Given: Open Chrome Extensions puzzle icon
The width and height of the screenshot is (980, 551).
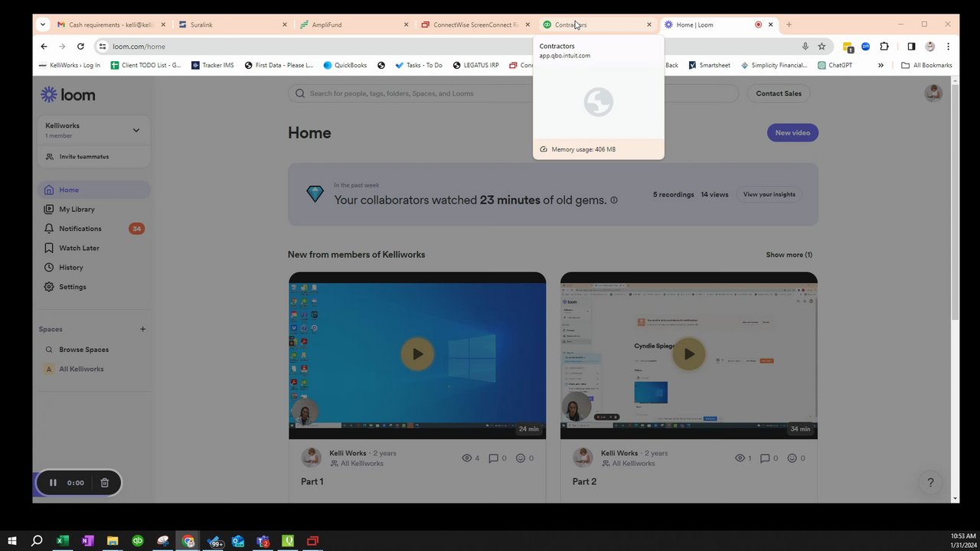Looking at the screenshot, I should (x=884, y=46).
